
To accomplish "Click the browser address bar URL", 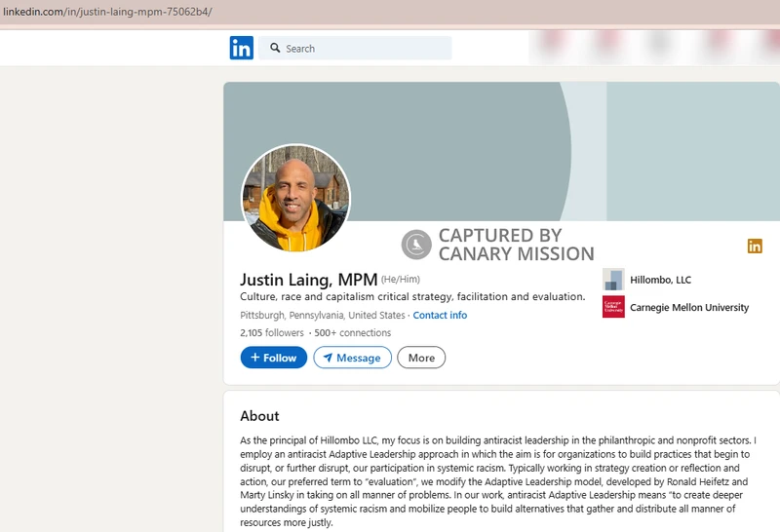I will (107, 12).
